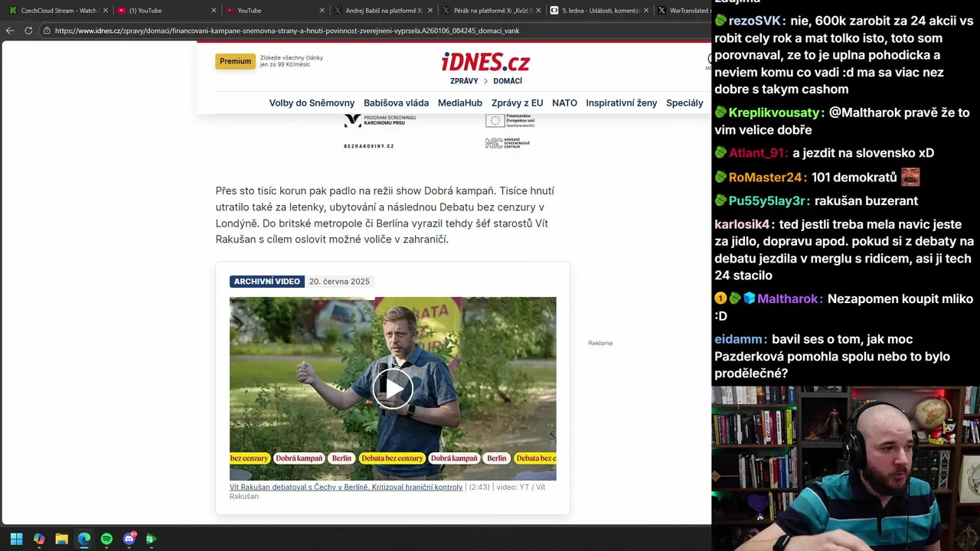Click chat username rezoSVK
980x551 pixels.
point(754,21)
